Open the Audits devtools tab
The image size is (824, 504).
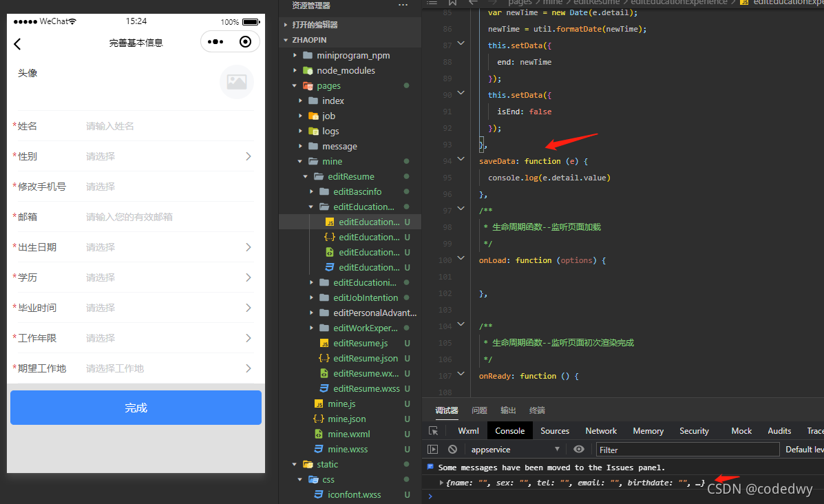click(779, 431)
